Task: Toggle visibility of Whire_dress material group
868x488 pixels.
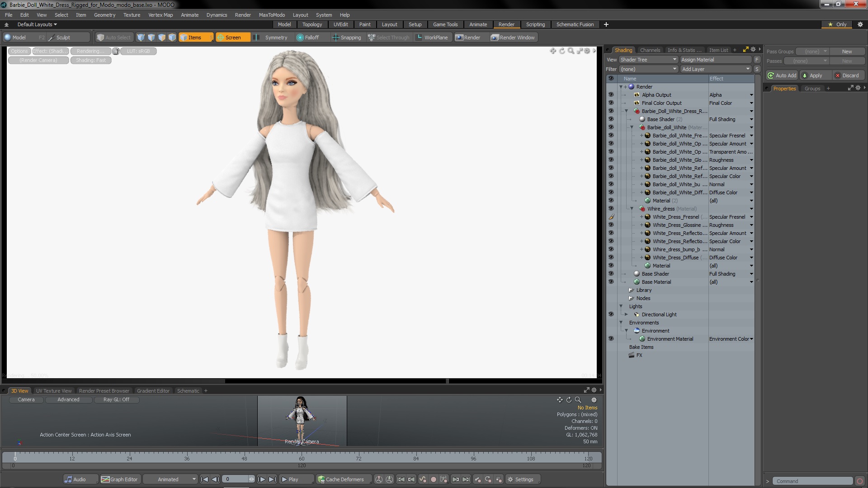Action: tap(611, 209)
